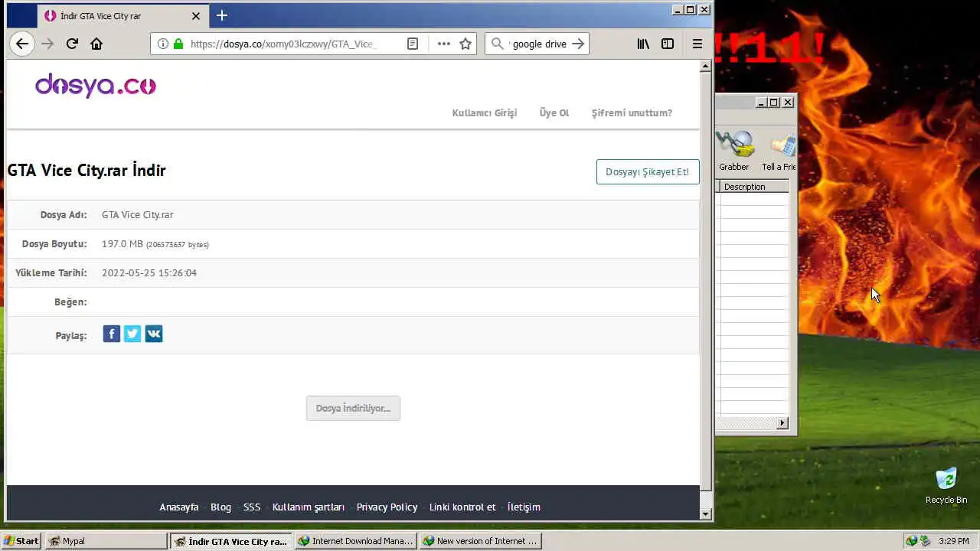This screenshot has width=980, height=551.
Task: Open the browser hamburger menu
Action: click(697, 44)
